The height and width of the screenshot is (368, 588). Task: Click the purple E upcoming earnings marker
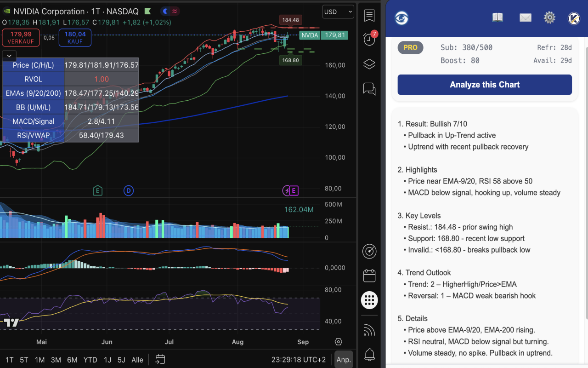294,190
